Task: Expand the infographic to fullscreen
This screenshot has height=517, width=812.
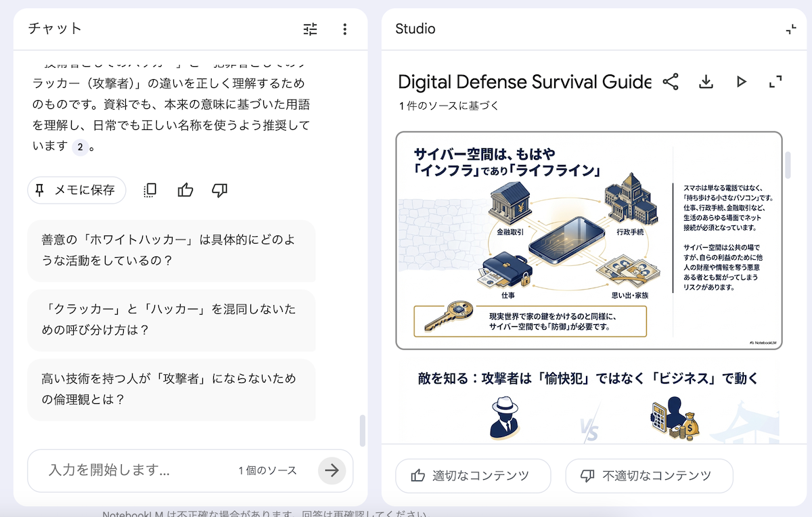Action: [x=775, y=82]
